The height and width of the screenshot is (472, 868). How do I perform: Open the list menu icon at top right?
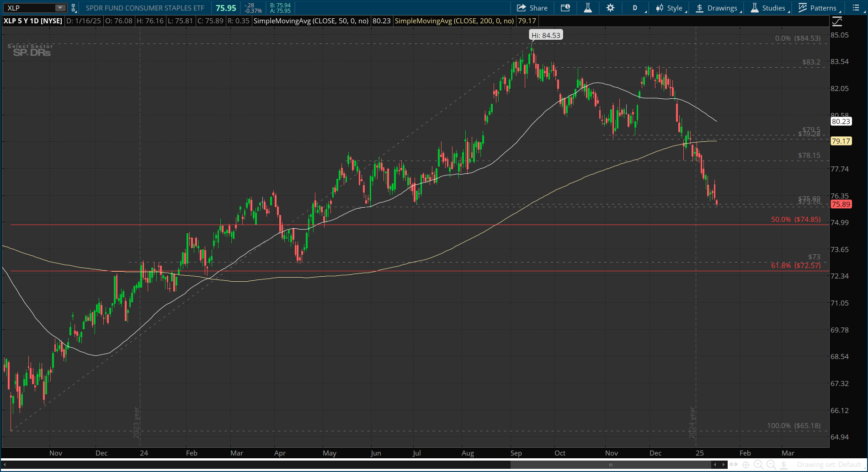pos(856,8)
